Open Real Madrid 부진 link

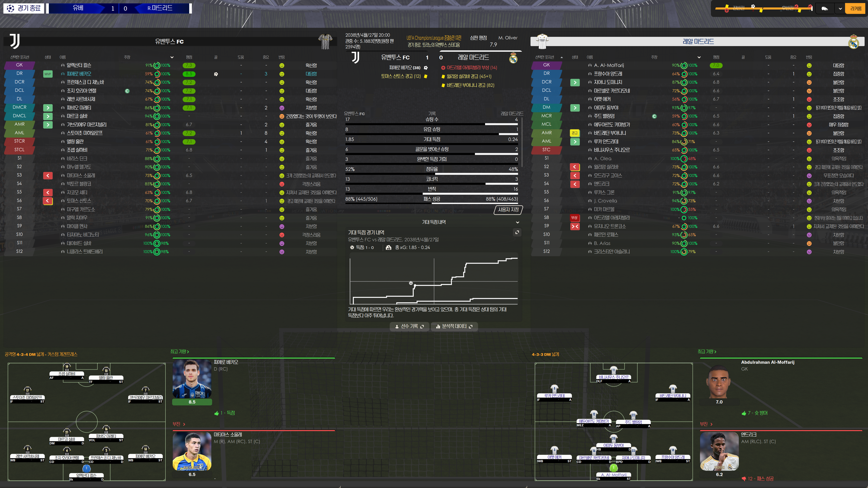(706, 424)
